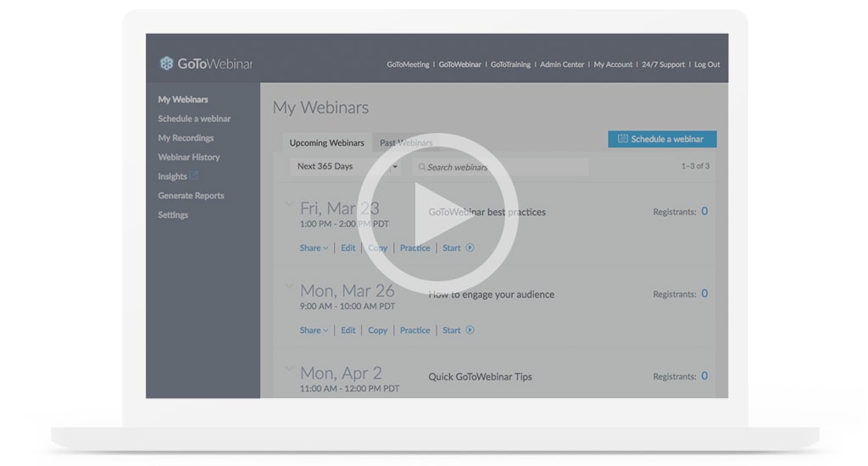
Task: Open Insights in sidebar
Action: point(172,176)
